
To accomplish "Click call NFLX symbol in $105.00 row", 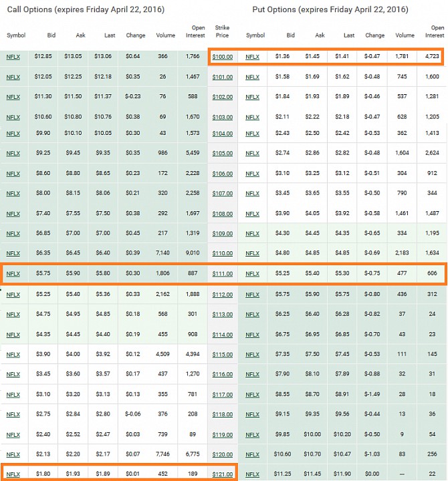I will click(13, 153).
